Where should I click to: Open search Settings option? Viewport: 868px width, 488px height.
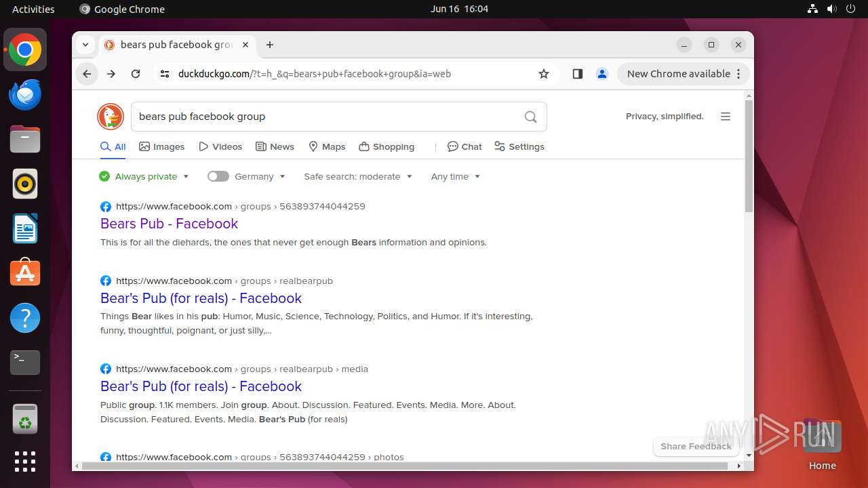[x=519, y=146]
